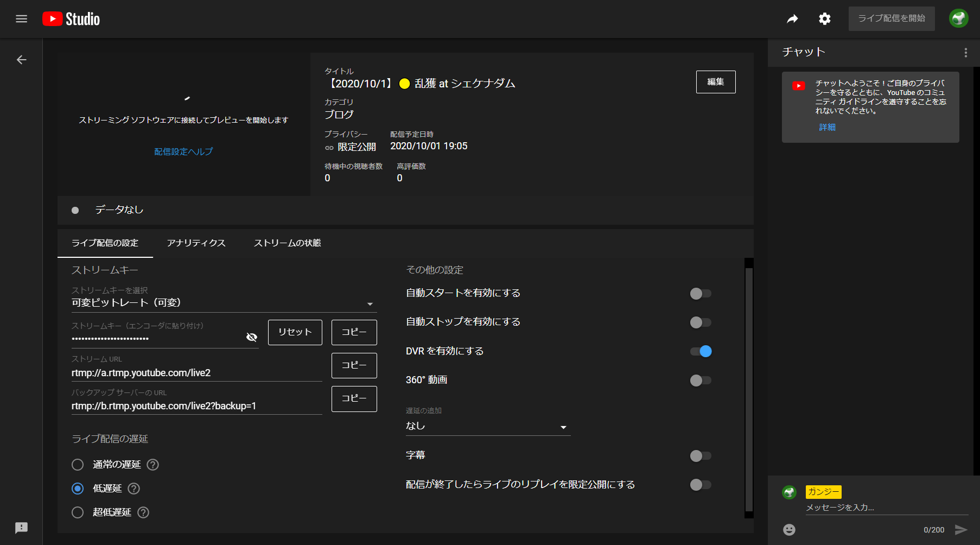Click the ガンジー username badge in chat
Viewport: 980px width, 545px height.
[824, 492]
